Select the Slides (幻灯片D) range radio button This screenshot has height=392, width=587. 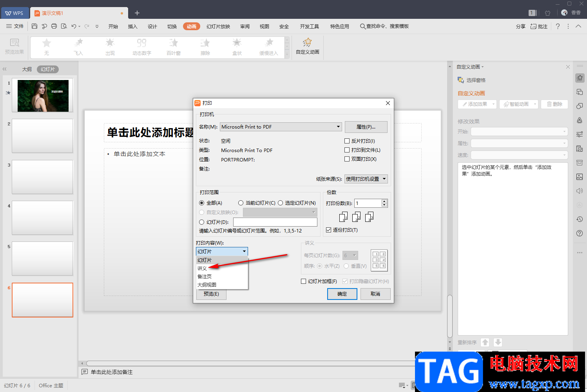coord(201,222)
